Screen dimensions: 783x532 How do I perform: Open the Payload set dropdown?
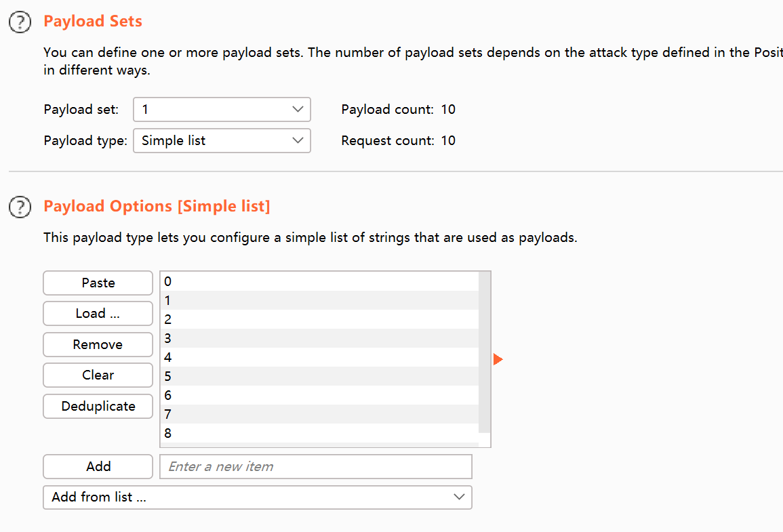point(222,110)
